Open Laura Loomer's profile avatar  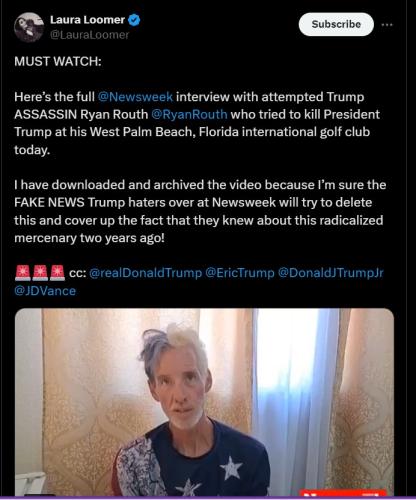point(29,27)
